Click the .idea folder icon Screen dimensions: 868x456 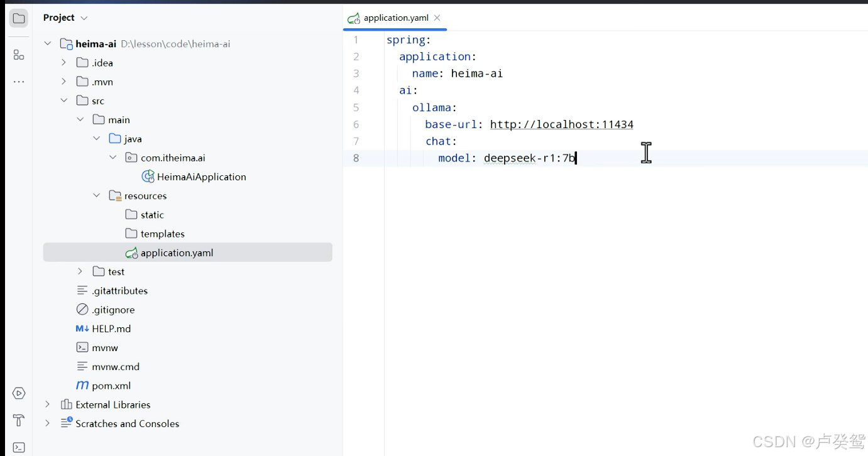point(82,63)
